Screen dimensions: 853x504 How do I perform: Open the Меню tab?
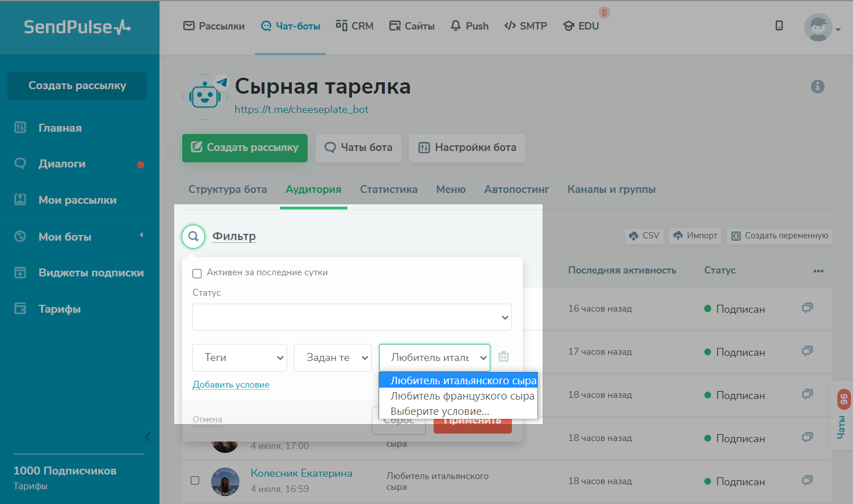pyautogui.click(x=451, y=189)
